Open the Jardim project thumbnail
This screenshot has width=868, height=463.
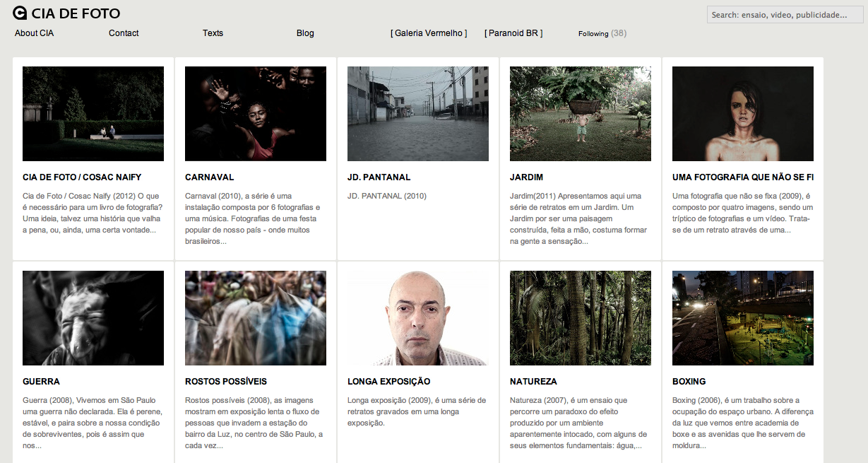581,114
